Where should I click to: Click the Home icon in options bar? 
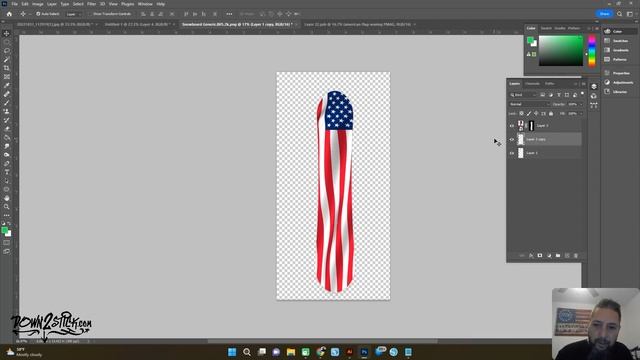pyautogui.click(x=9, y=14)
